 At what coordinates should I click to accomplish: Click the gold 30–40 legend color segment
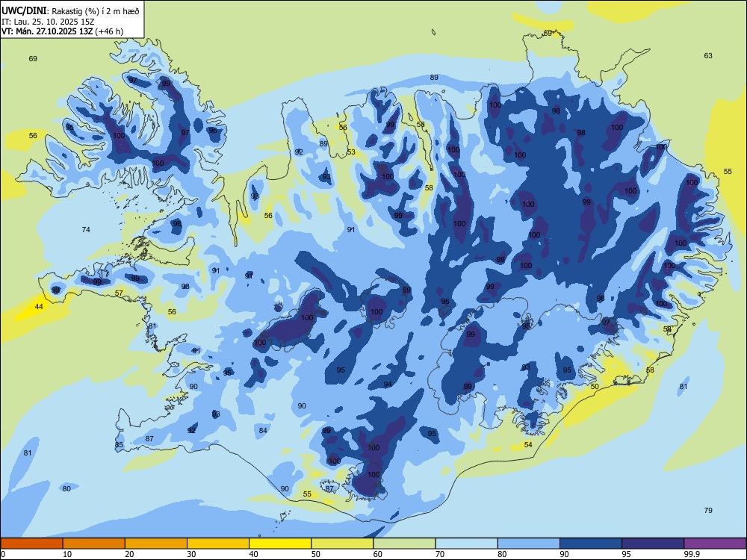(218, 544)
